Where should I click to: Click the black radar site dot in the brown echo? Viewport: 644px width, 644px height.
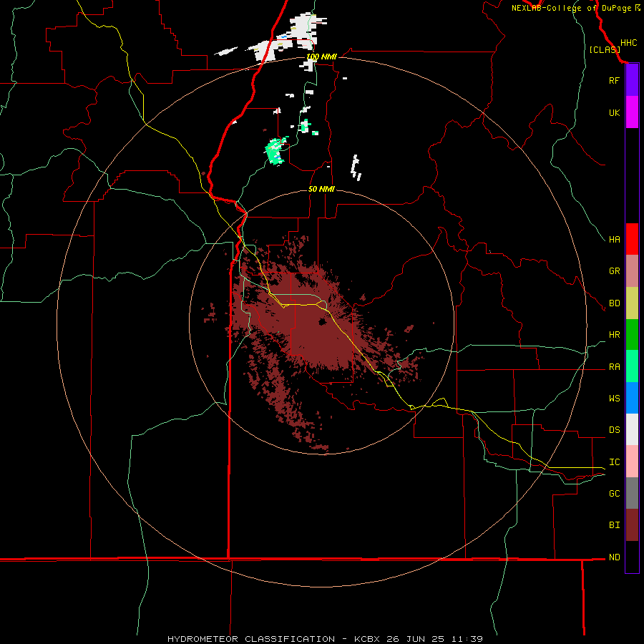coord(323,322)
